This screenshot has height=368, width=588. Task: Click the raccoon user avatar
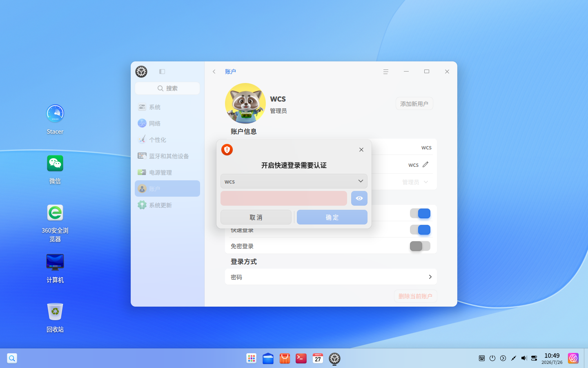point(245,103)
